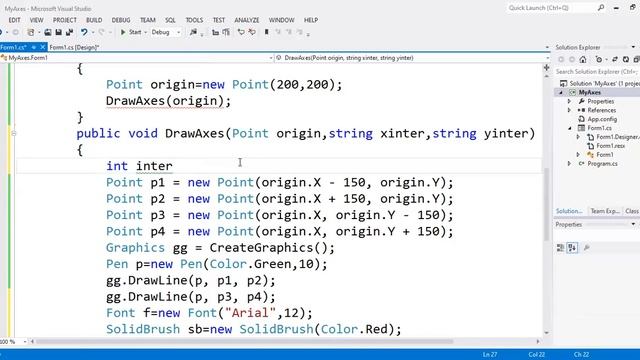Click the split editor icon above scrollbar

point(547,67)
